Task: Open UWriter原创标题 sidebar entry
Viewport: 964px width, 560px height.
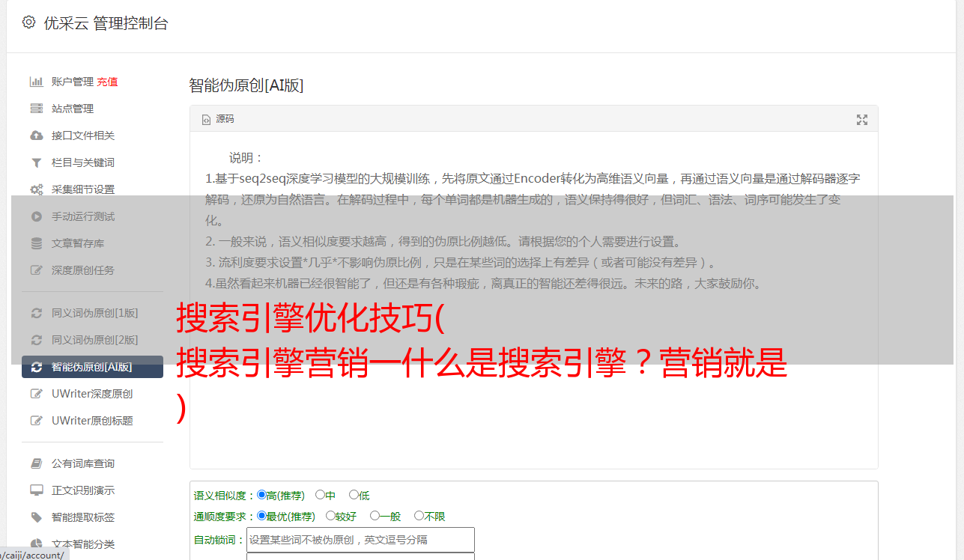Action: click(92, 421)
